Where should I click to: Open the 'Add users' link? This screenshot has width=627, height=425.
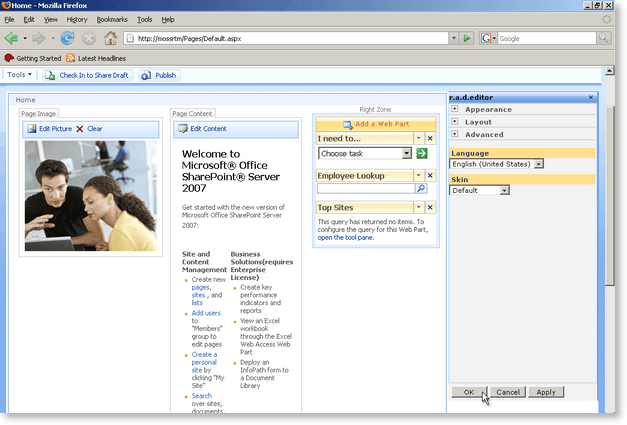click(x=206, y=313)
